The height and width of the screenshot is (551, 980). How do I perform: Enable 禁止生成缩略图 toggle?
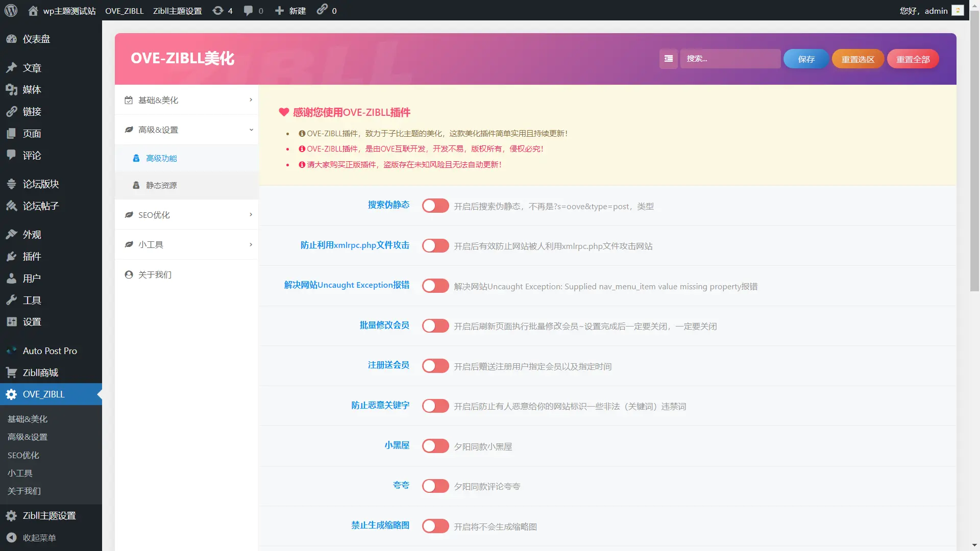[435, 525]
